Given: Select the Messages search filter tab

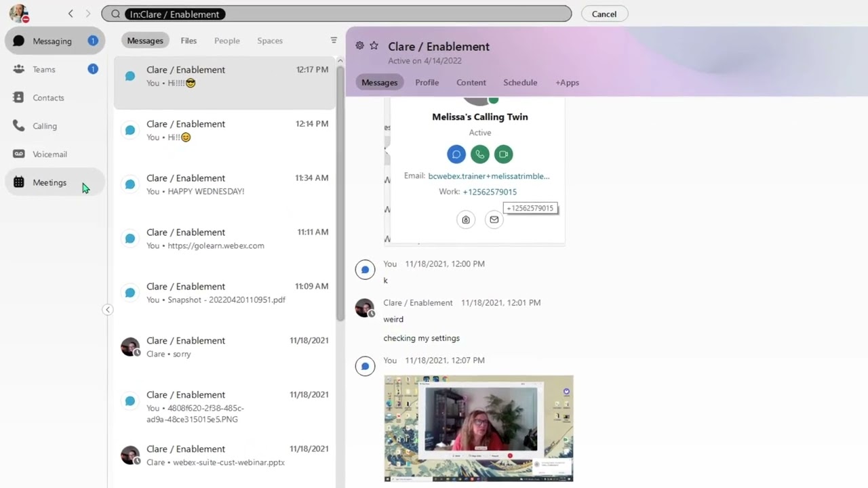Looking at the screenshot, I should [x=145, y=41].
